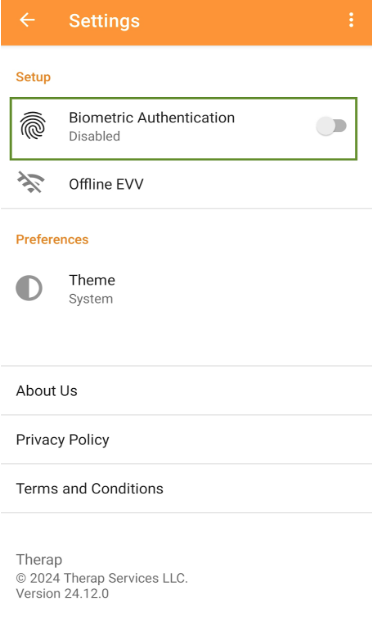
Task: Select the Biometric Authentication label
Action: [x=152, y=118]
